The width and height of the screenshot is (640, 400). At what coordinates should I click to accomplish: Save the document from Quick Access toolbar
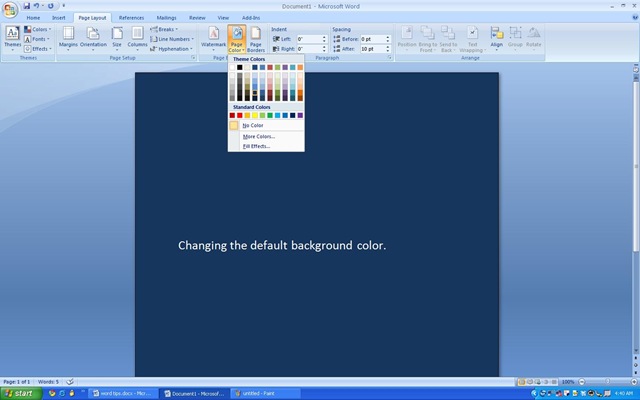pos(27,6)
